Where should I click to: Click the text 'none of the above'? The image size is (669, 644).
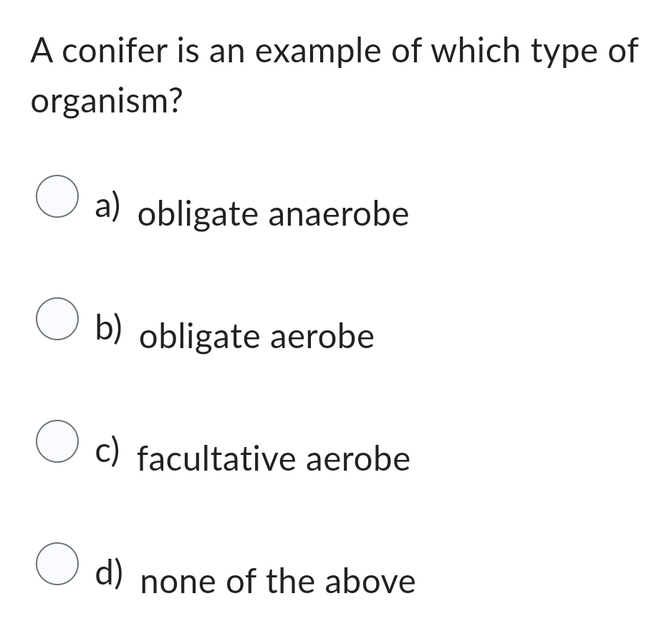tap(278, 581)
